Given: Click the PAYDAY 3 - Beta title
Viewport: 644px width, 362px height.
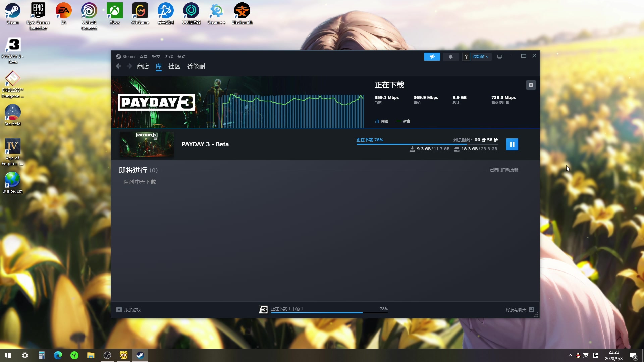Looking at the screenshot, I should (x=205, y=144).
